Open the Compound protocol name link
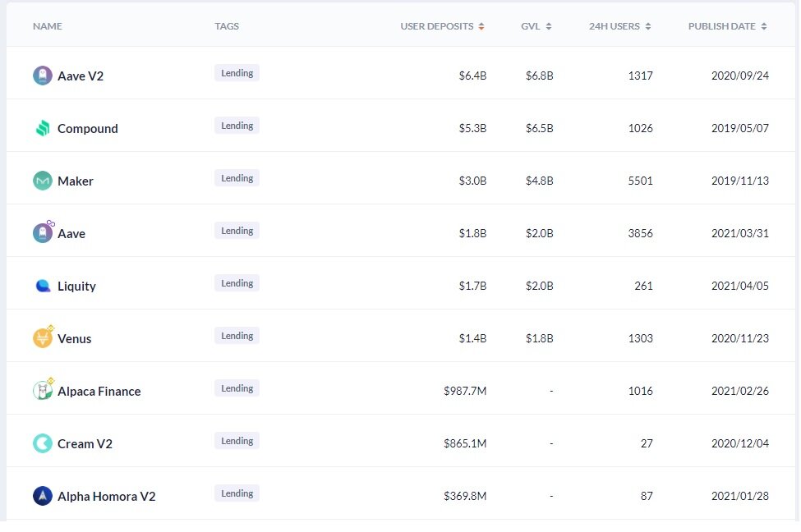 tap(88, 129)
